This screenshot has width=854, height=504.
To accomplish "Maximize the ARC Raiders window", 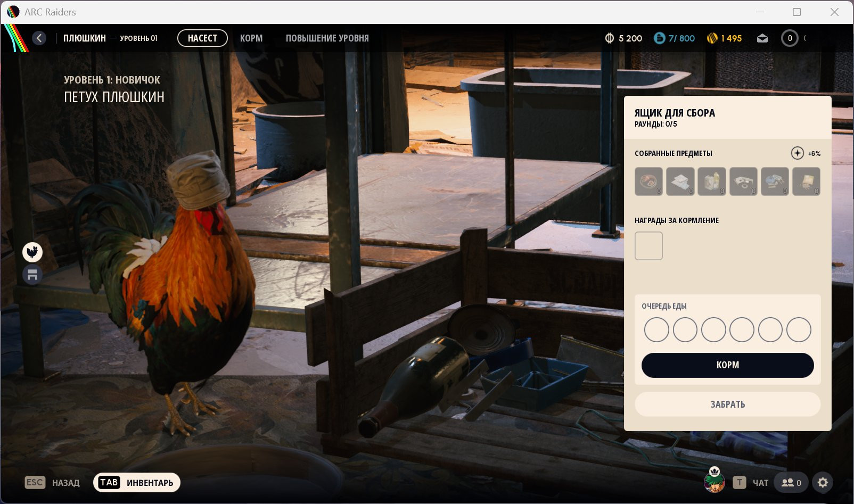I will (797, 12).
